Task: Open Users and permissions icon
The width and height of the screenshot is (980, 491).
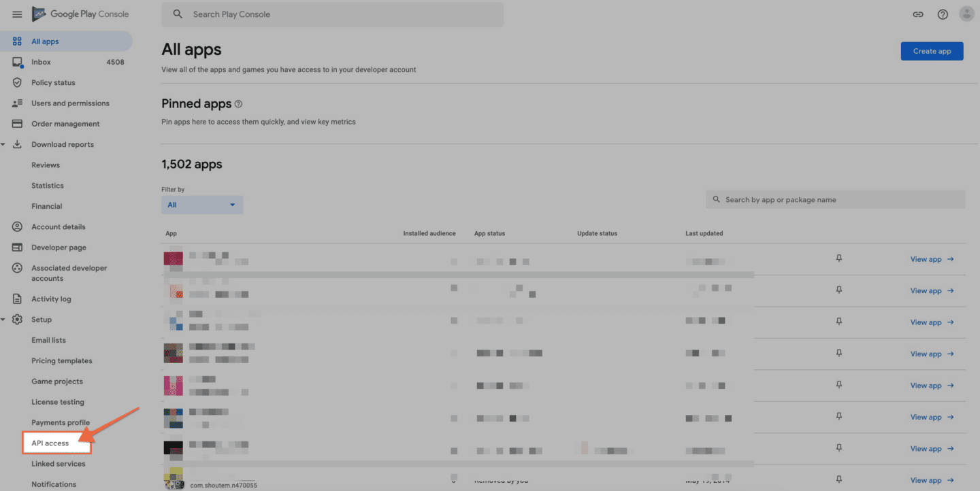Action: [18, 103]
